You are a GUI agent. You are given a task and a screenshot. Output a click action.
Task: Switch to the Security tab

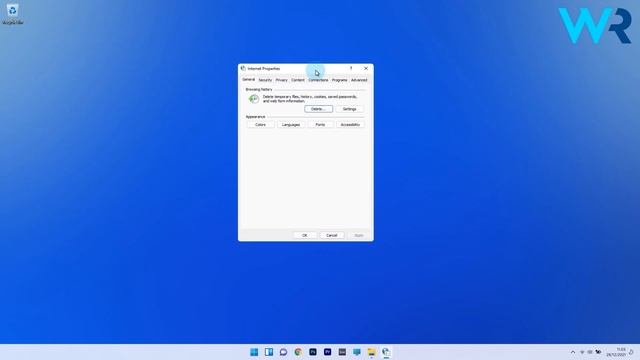point(265,80)
